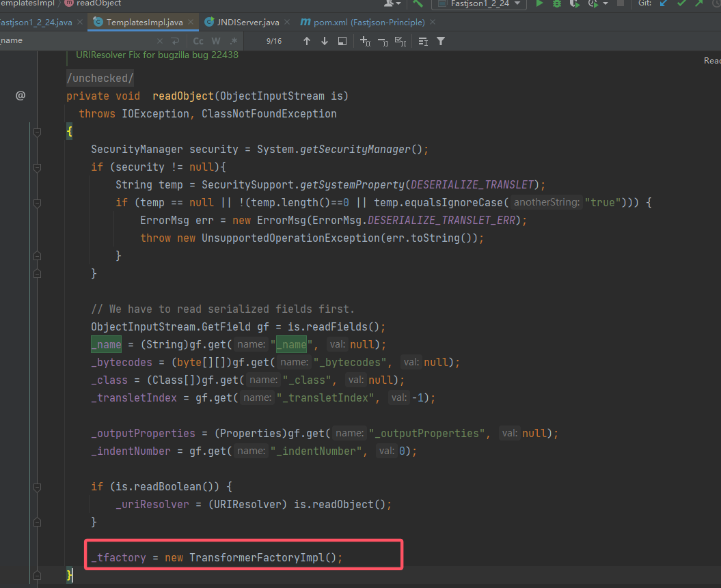Click fold end marker at method closing brace
This screenshot has width=721, height=588.
[x=37, y=574]
